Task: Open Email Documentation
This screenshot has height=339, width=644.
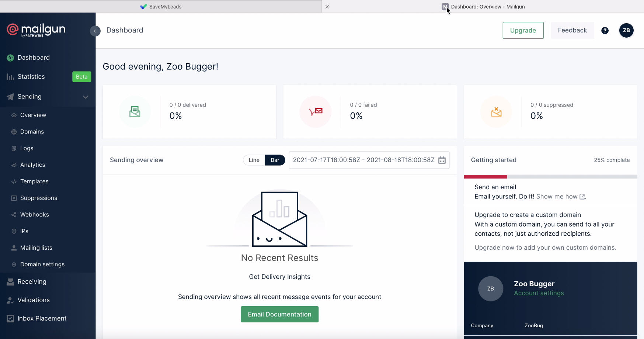Action: click(279, 315)
